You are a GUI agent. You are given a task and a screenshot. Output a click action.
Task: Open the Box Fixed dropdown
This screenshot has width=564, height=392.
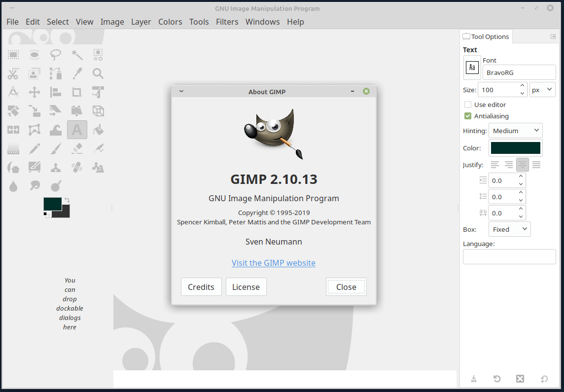click(510, 229)
